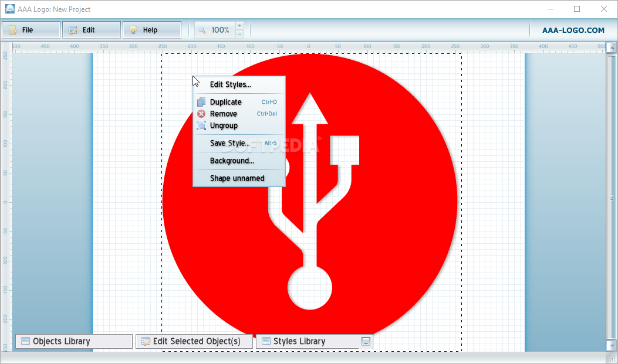Select Remove from the context menu

(x=239, y=114)
